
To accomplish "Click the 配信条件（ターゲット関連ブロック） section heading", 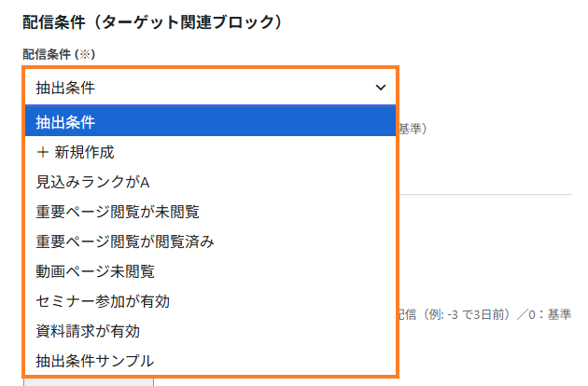I will click(152, 22).
